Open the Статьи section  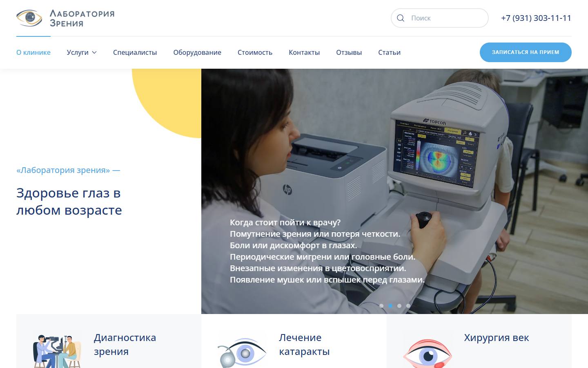(x=389, y=52)
